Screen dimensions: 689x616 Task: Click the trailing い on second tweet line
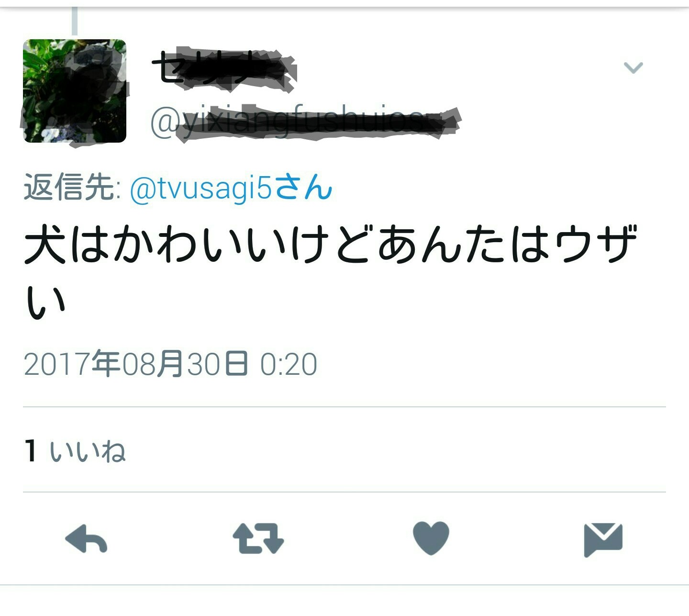tap(44, 303)
